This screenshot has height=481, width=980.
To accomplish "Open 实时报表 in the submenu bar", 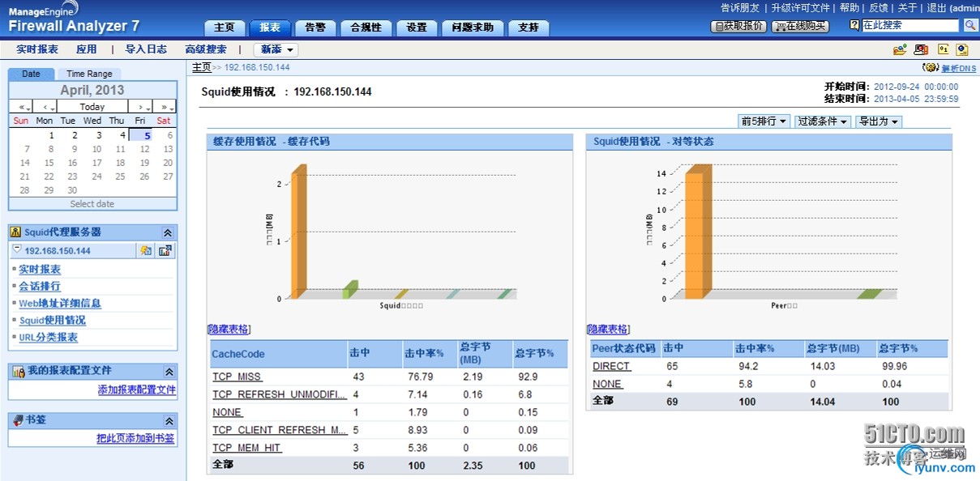I will pos(37,49).
